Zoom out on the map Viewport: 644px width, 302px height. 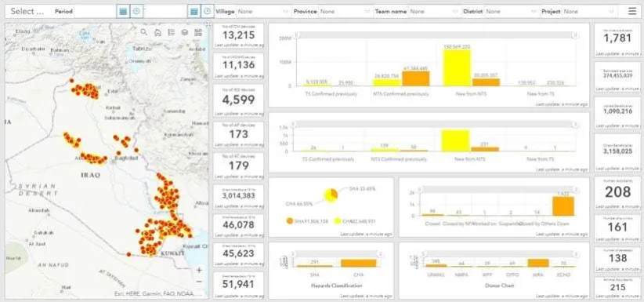click(x=199, y=282)
